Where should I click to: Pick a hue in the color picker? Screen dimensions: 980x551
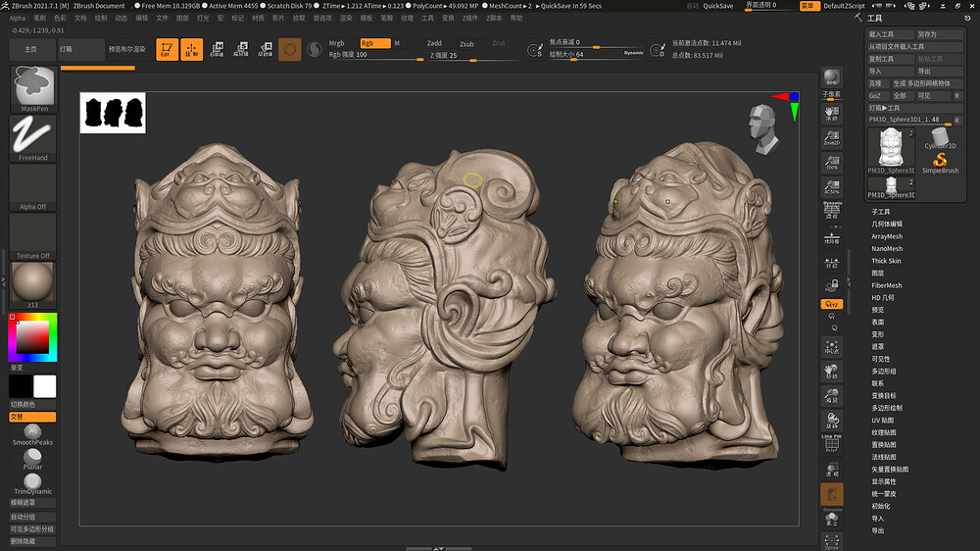[x=32, y=337]
